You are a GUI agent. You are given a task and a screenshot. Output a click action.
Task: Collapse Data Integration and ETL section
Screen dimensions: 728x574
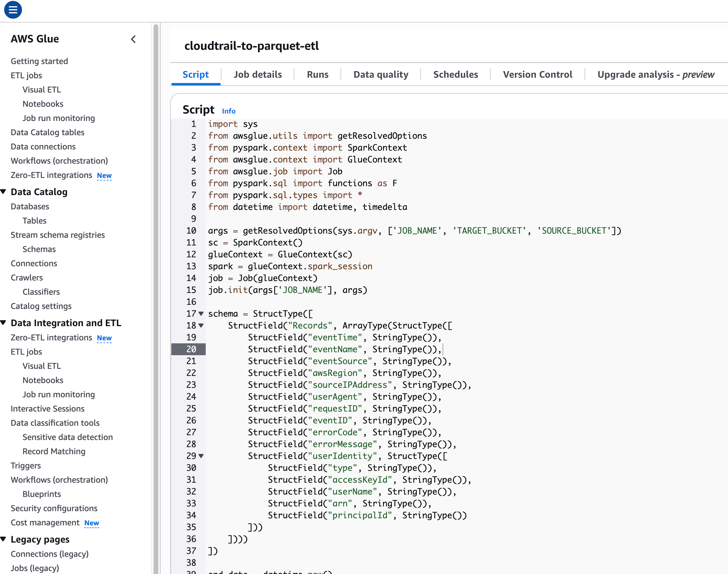click(x=4, y=323)
